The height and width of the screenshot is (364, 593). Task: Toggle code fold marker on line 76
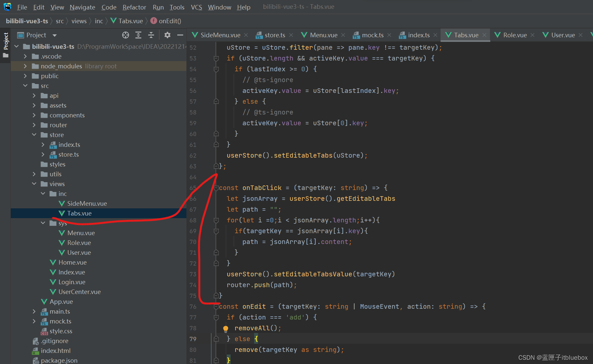pyautogui.click(x=216, y=307)
